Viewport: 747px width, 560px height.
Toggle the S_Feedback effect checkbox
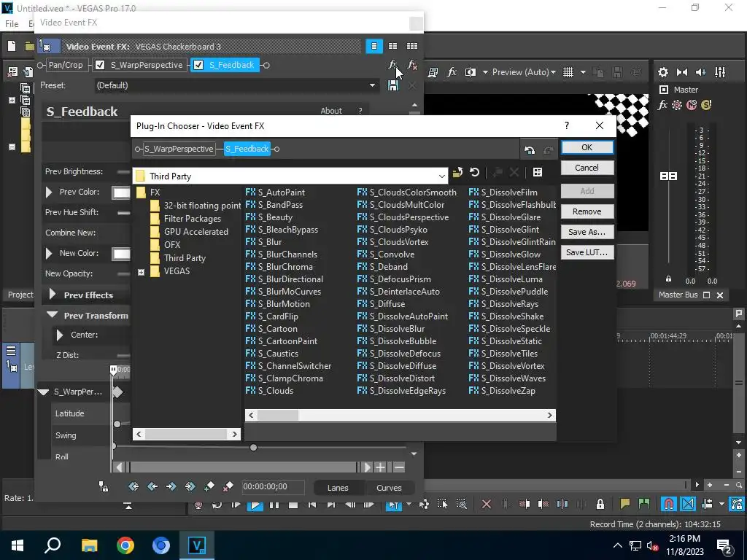coord(198,65)
